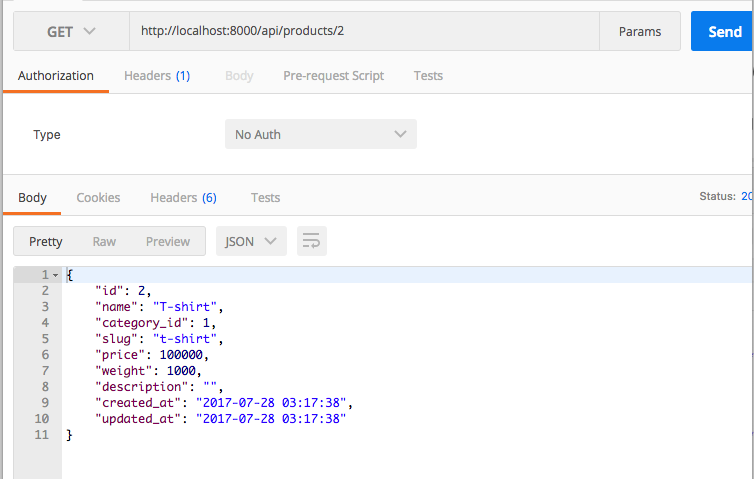Viewport: 754px width, 479px height.
Task: Click the "price": 100000 line
Action: click(152, 355)
